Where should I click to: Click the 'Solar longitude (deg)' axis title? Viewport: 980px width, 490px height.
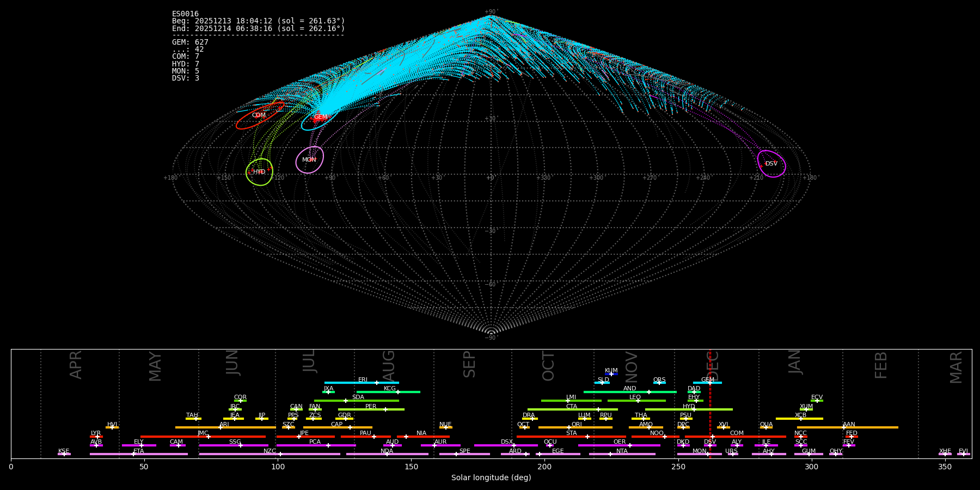pyautogui.click(x=491, y=478)
